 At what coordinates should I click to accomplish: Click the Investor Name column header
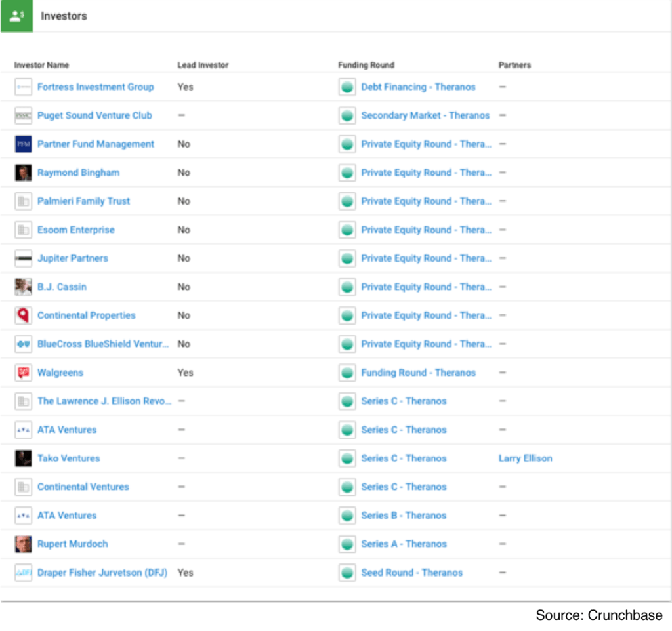tap(41, 65)
